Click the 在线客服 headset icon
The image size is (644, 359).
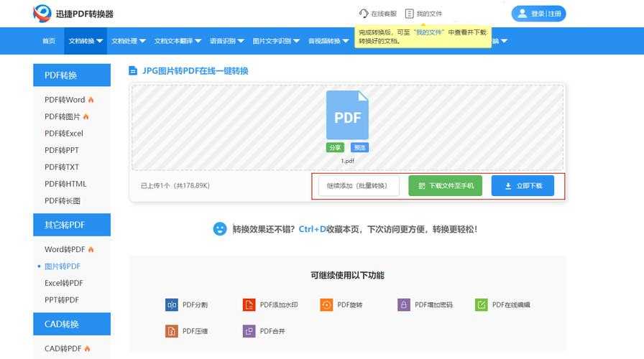(x=364, y=14)
